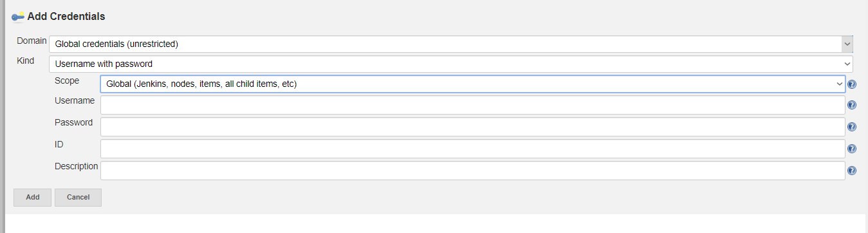Click the Add button
Viewport: 868px width, 233px height.
tap(32, 197)
